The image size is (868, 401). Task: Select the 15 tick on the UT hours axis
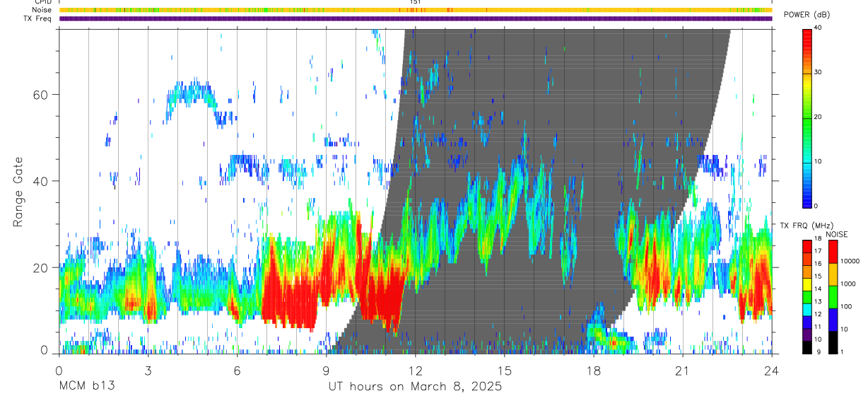pyautogui.click(x=505, y=370)
